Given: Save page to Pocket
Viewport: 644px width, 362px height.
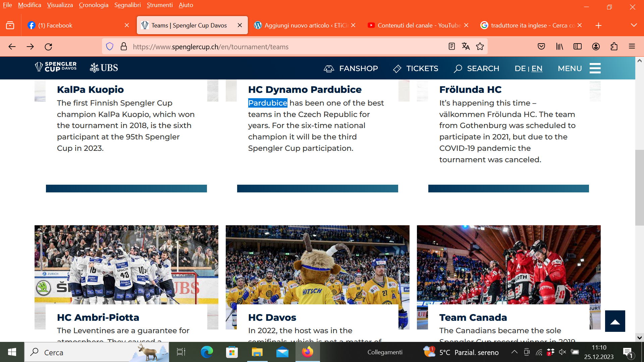Looking at the screenshot, I should pyautogui.click(x=541, y=47).
